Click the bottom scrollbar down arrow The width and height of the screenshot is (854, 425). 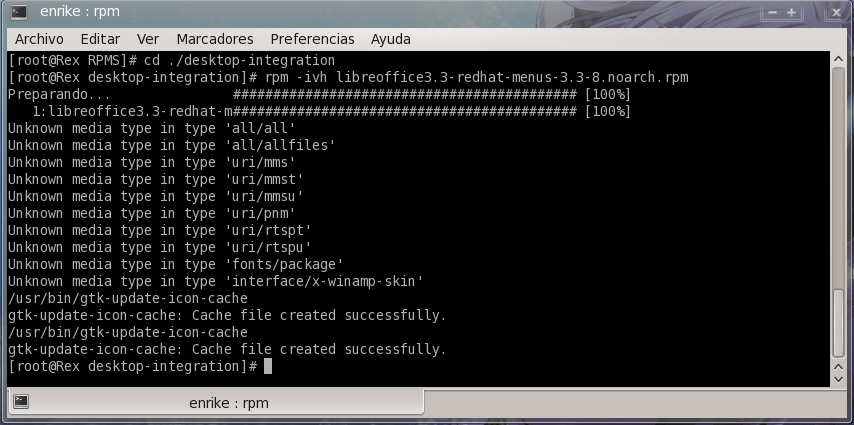coord(839,379)
